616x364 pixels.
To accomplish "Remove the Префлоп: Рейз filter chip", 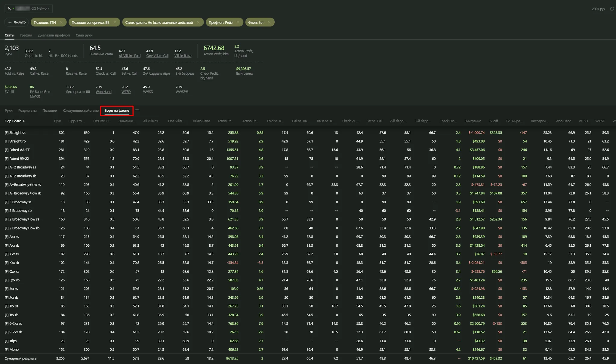I will (x=238, y=22).
